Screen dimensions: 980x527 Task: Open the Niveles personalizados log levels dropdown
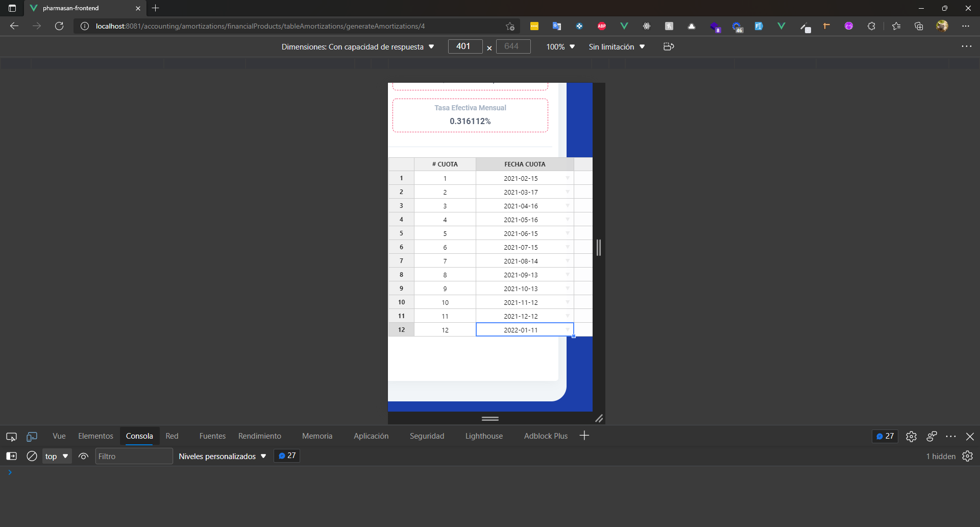coord(223,456)
